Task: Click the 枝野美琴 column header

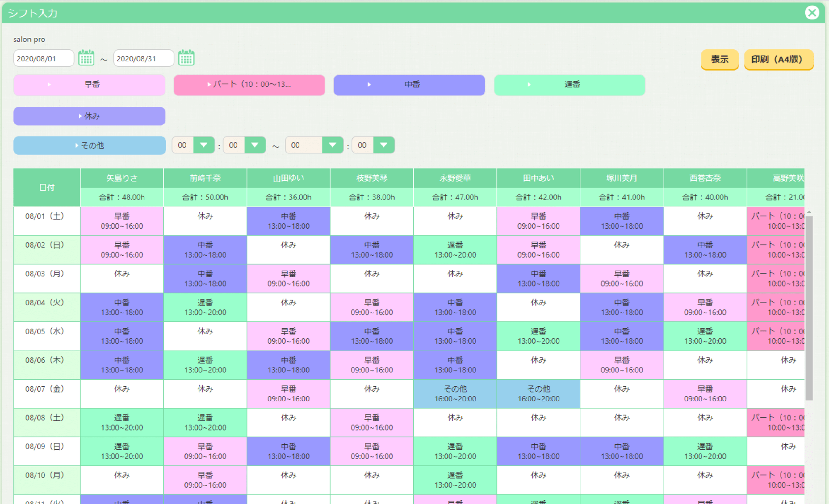Action: tap(372, 178)
